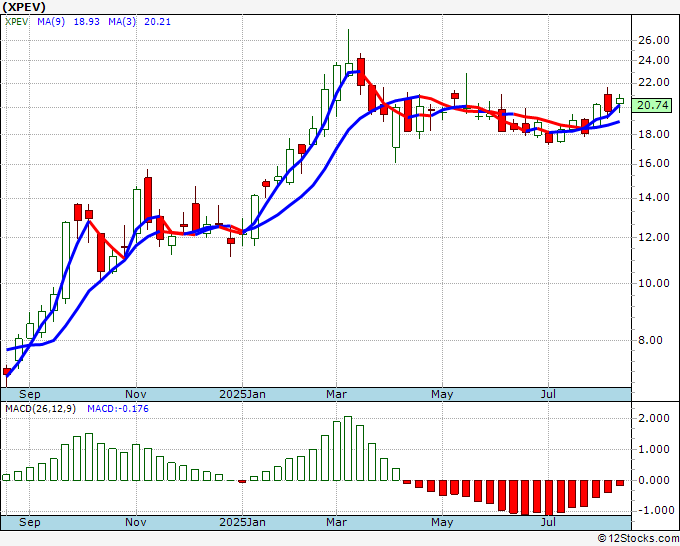
Task: Click Nov on the MACD panel axis
Action: point(136,522)
